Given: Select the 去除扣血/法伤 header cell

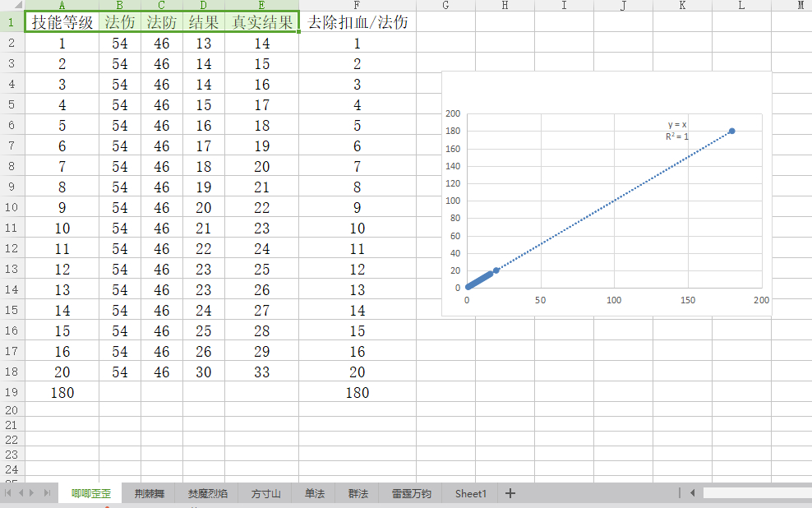Looking at the screenshot, I should tap(357, 22).
